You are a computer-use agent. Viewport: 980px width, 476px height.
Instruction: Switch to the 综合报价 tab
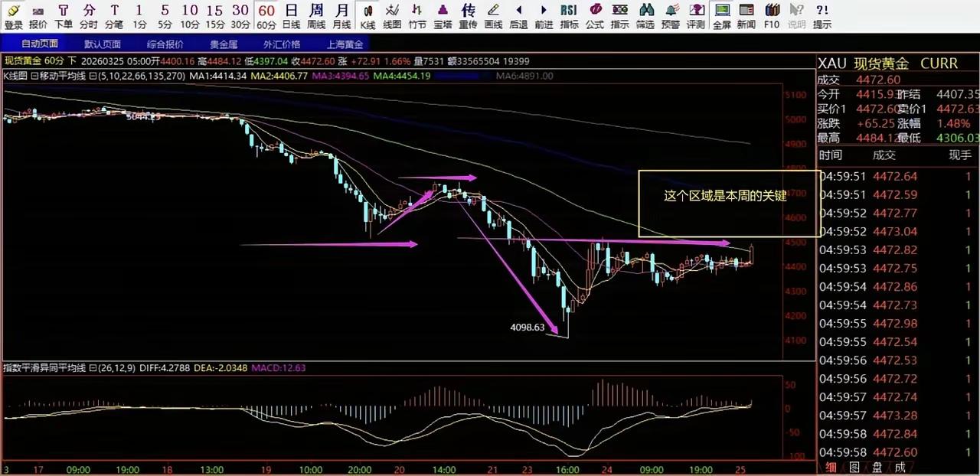coord(165,44)
